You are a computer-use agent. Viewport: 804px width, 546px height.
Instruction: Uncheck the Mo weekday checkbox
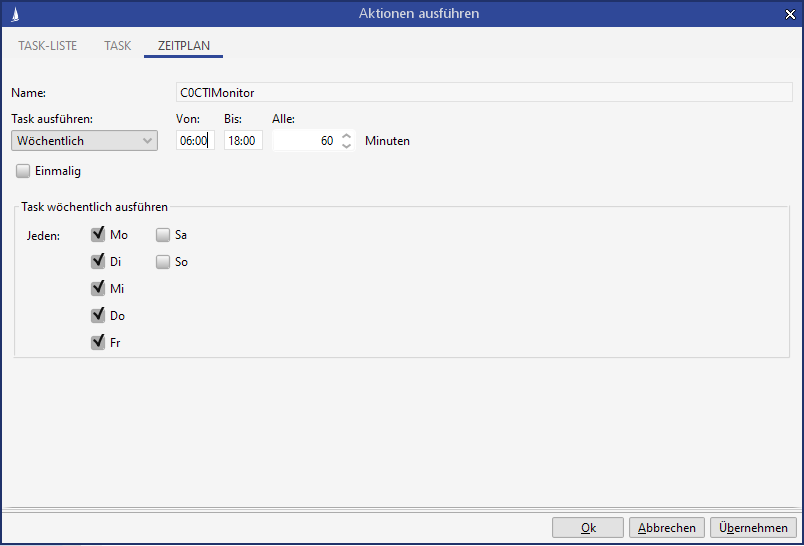click(x=98, y=235)
